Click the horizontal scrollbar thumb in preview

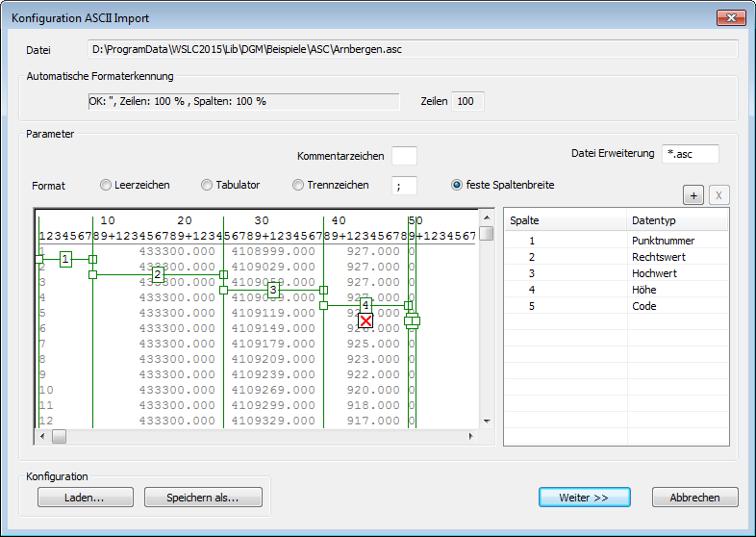click(x=60, y=436)
